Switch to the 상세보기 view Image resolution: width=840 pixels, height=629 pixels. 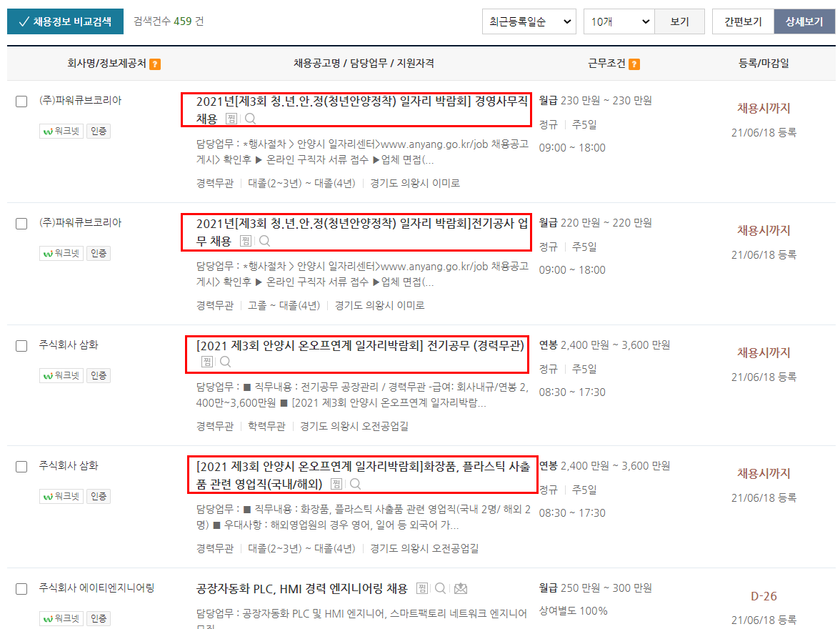804,21
